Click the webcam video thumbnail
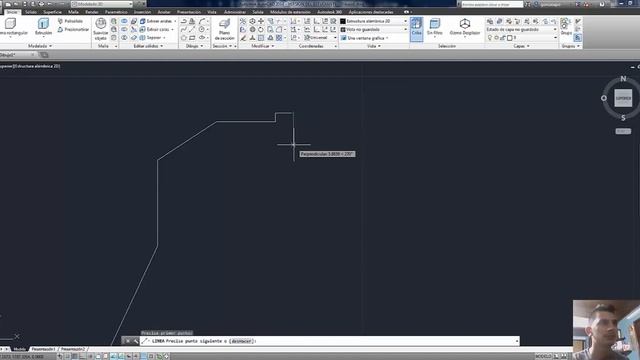This screenshot has width=640, height=360. [x=606, y=330]
